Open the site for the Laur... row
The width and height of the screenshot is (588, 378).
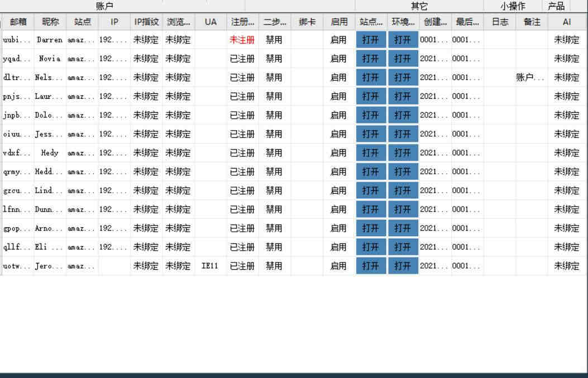pos(371,97)
